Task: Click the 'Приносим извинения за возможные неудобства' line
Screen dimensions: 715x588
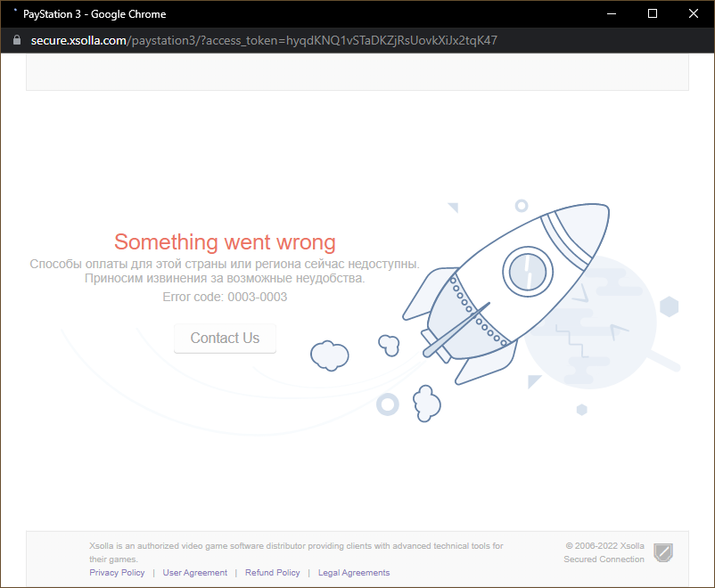Action: tap(225, 278)
